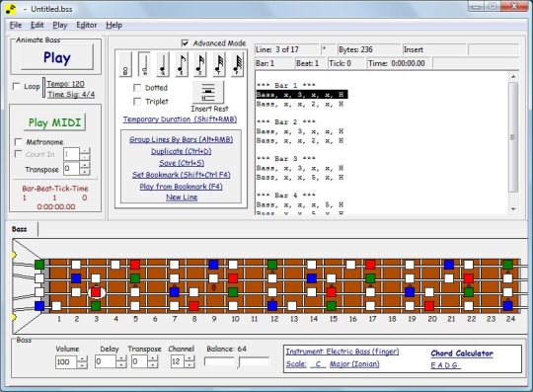This screenshot has height=392, width=533.
Task: Uncheck the Advanced Mode checkbox
Action: pos(185,43)
